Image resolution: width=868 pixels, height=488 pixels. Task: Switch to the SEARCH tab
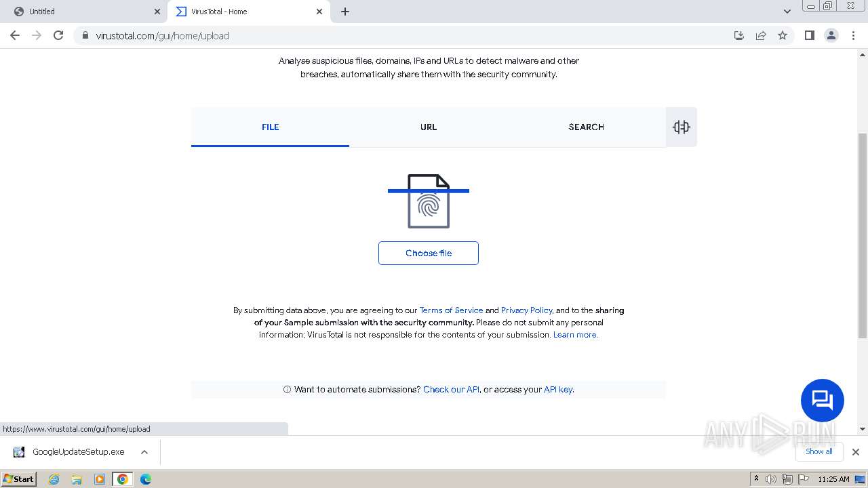click(587, 127)
